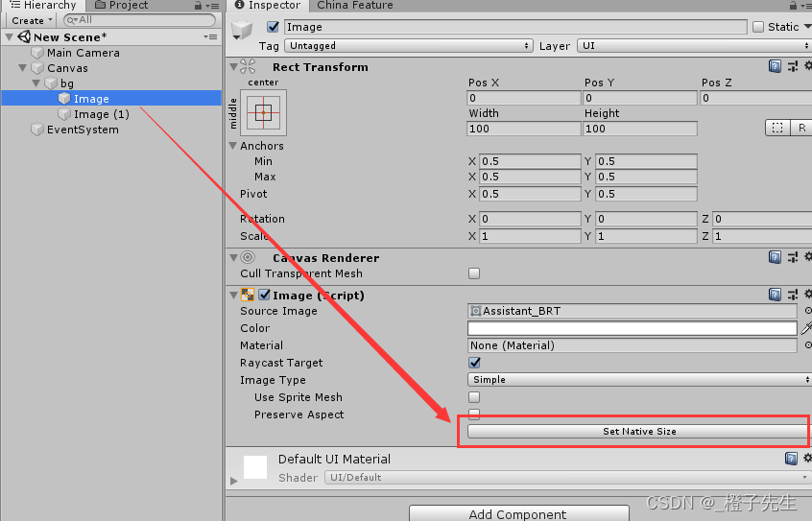Viewport: 812px width, 521px height.
Task: Click the Scale X input field
Action: click(x=530, y=236)
